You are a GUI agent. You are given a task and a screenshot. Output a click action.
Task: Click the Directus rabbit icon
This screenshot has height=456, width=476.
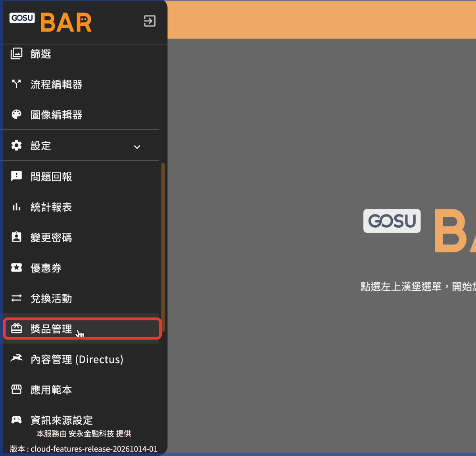click(16, 358)
